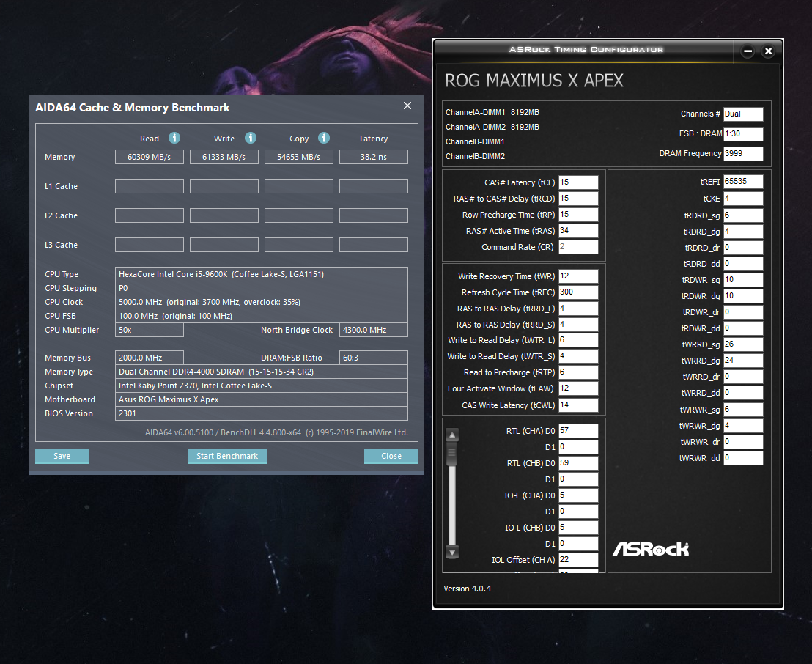Click the tWRWR_sg field
The image size is (812, 664).
(x=743, y=409)
